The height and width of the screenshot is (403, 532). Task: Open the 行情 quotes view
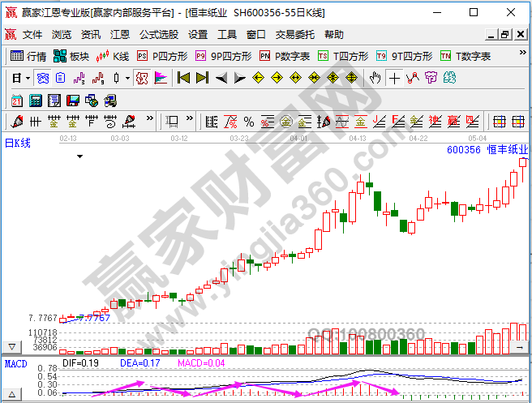(28, 56)
